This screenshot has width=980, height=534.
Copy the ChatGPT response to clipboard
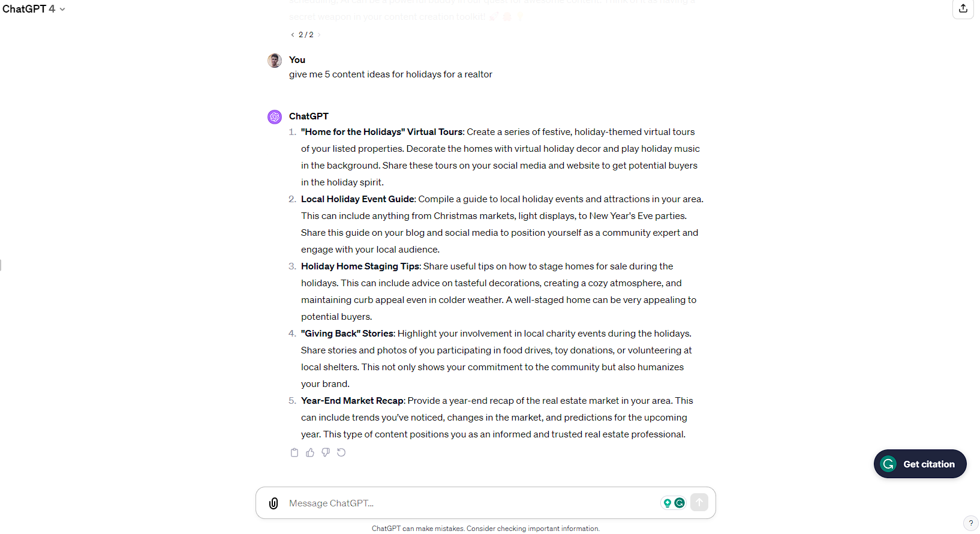[294, 452]
